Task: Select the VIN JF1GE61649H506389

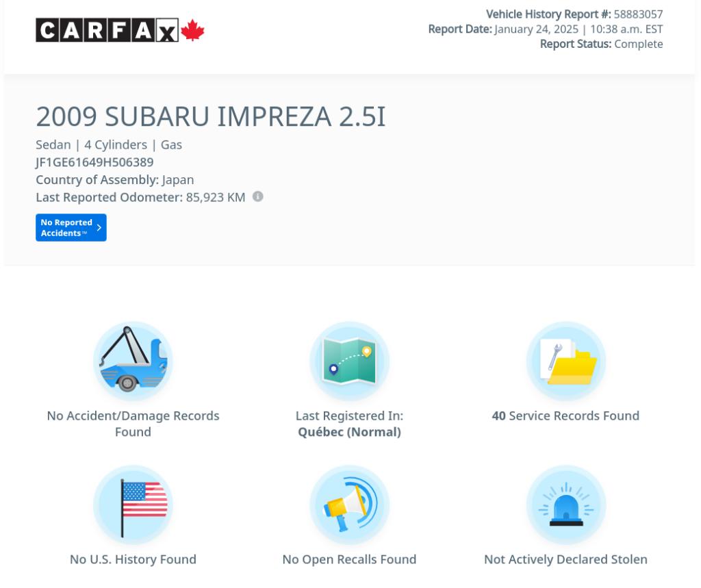Action: [x=94, y=162]
